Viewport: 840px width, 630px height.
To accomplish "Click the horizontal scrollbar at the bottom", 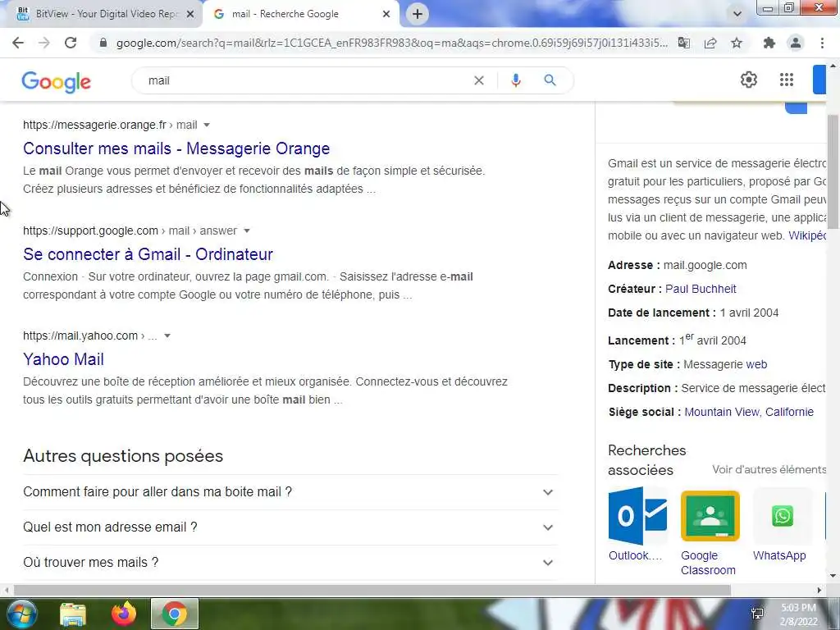I will 372,591.
